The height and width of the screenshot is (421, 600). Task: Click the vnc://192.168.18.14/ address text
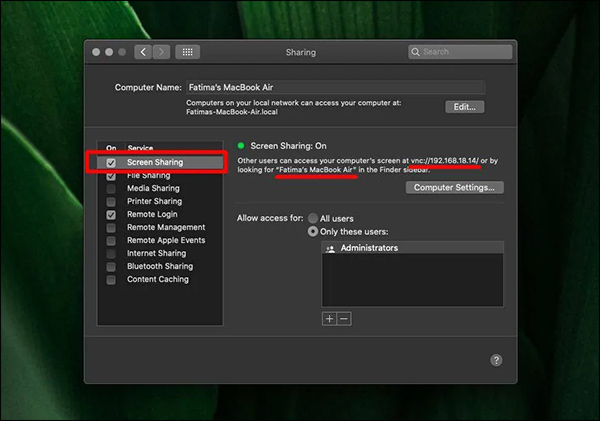click(x=445, y=161)
